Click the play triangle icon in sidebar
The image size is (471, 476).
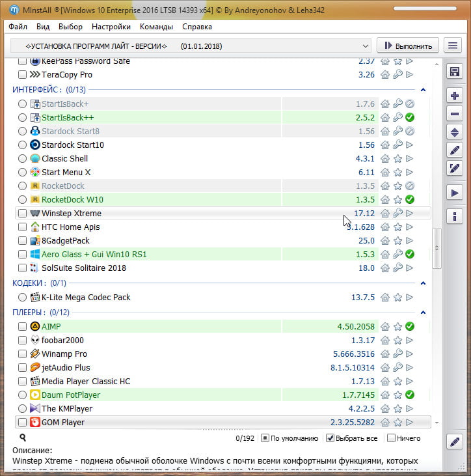click(455, 193)
